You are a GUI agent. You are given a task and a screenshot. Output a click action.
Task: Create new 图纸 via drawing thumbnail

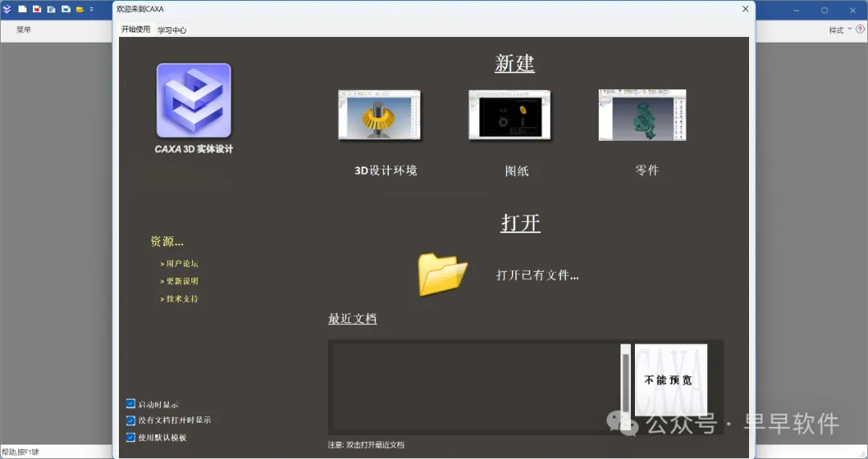pos(510,115)
